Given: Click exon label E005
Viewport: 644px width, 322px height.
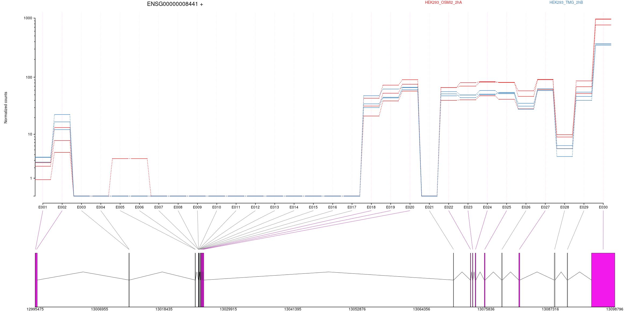Looking at the screenshot, I should (120, 207).
